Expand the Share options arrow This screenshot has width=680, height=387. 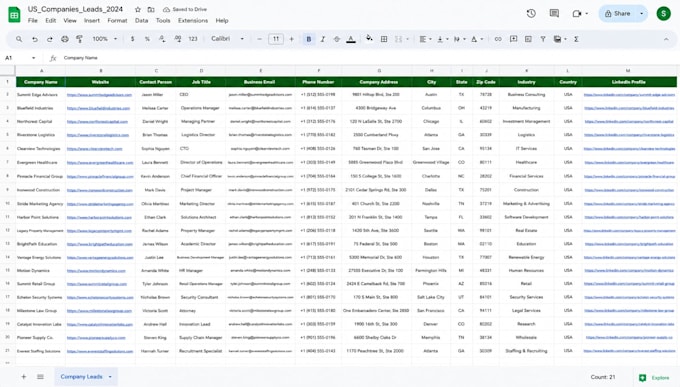(x=641, y=13)
